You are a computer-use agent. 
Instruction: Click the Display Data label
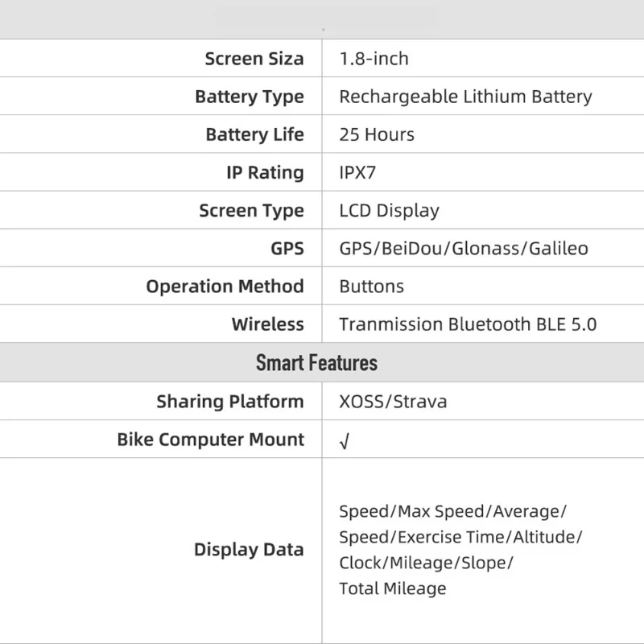pyautogui.click(x=249, y=551)
